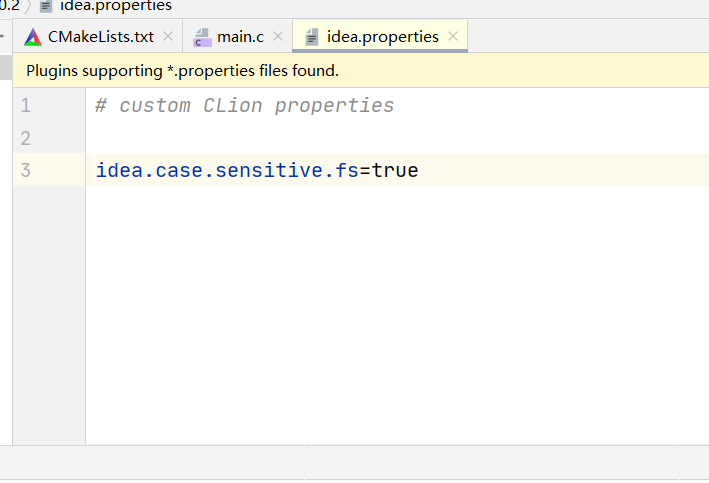Close the main.c editor tab
Viewport: 709px width, 483px height.
click(278, 37)
